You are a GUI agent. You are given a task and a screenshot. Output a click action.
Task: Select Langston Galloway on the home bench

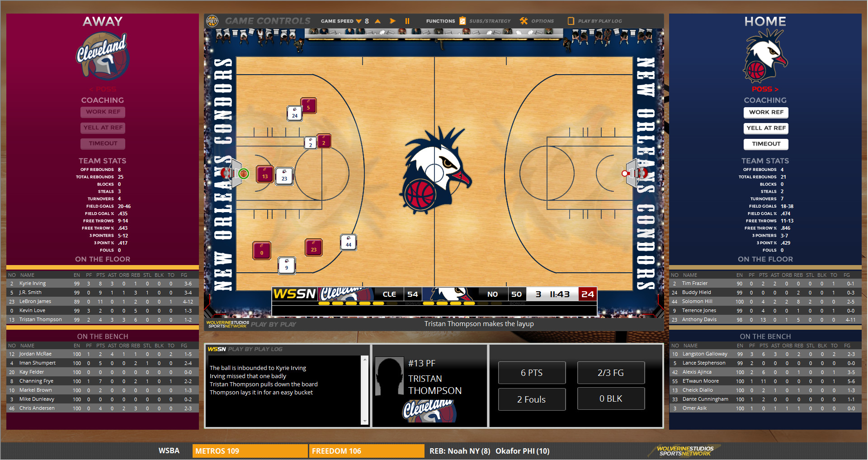765,354
